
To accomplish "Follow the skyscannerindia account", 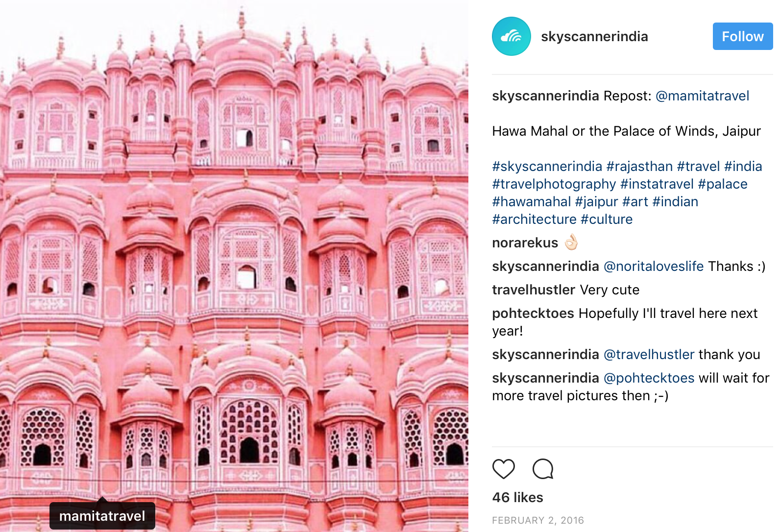I will tap(742, 36).
